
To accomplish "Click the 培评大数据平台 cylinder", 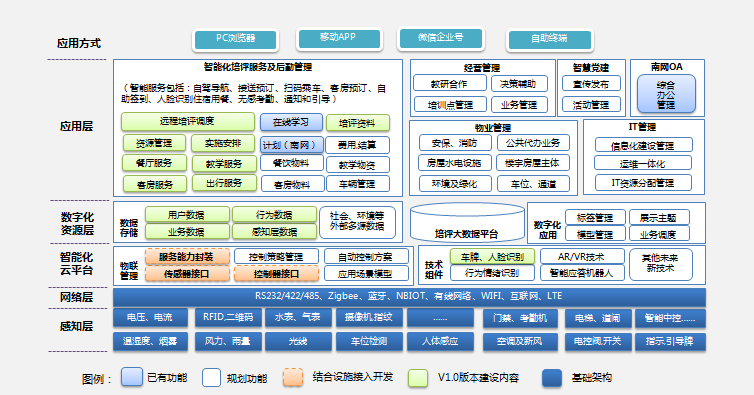I will click(x=467, y=222).
